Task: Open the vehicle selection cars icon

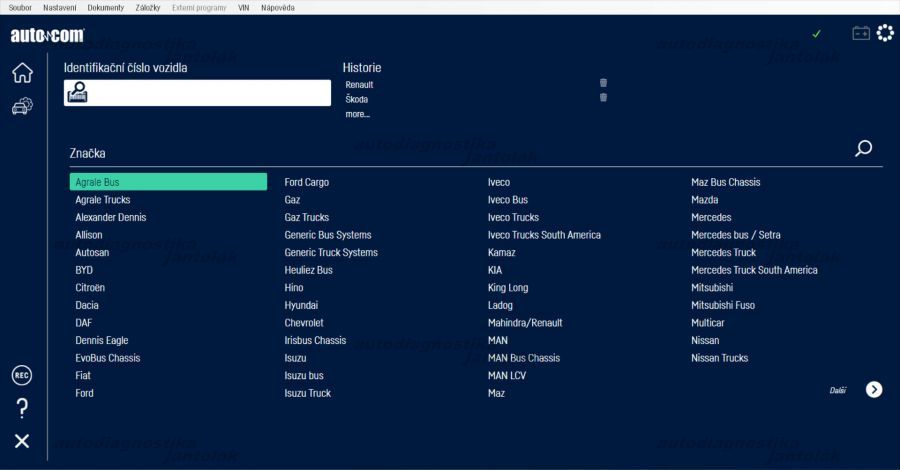Action: 22,106
